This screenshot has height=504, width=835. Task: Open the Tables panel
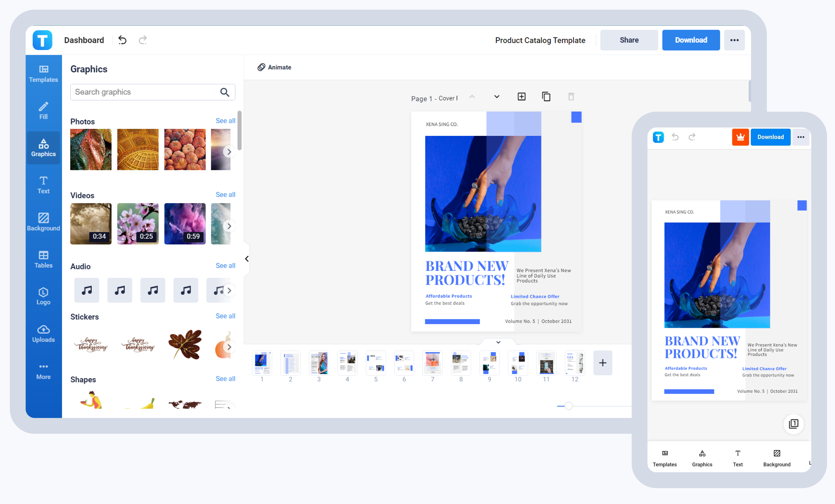[x=43, y=259]
